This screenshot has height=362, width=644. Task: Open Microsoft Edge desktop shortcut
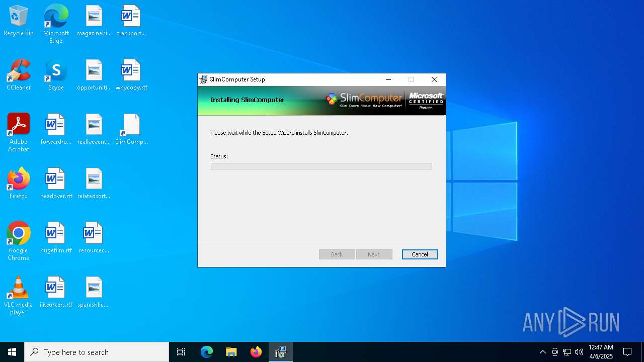click(x=56, y=24)
